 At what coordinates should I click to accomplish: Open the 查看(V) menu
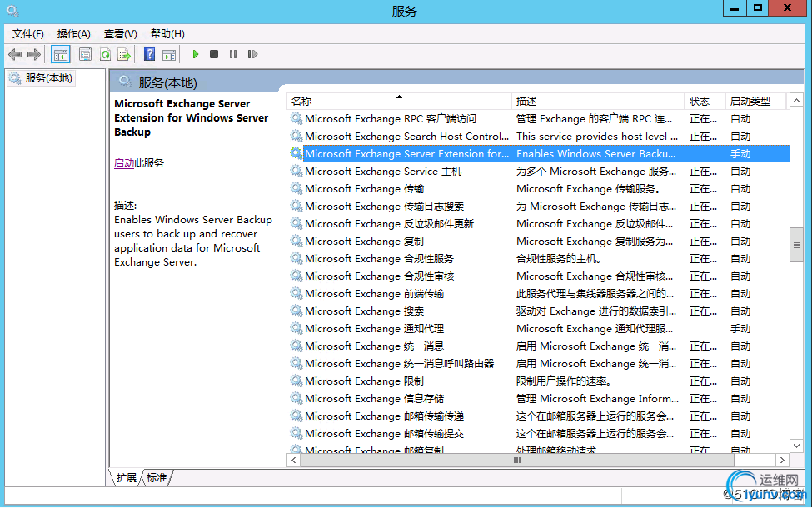point(120,33)
